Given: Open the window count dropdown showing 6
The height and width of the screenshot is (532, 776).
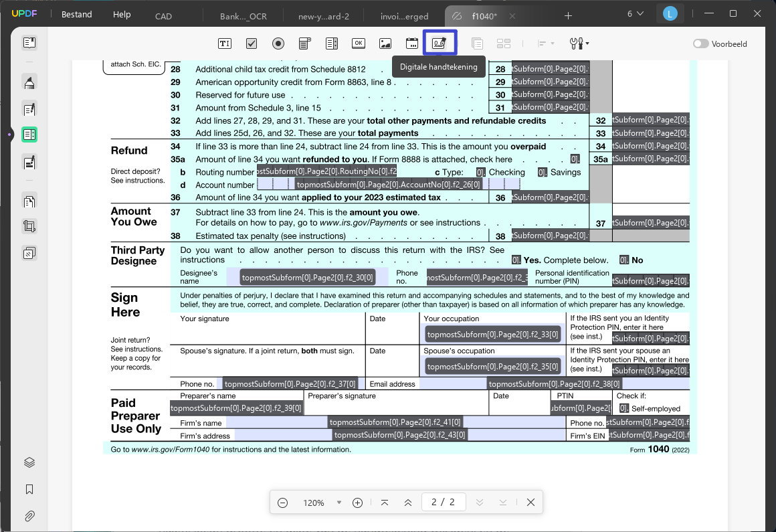Looking at the screenshot, I should [x=636, y=14].
